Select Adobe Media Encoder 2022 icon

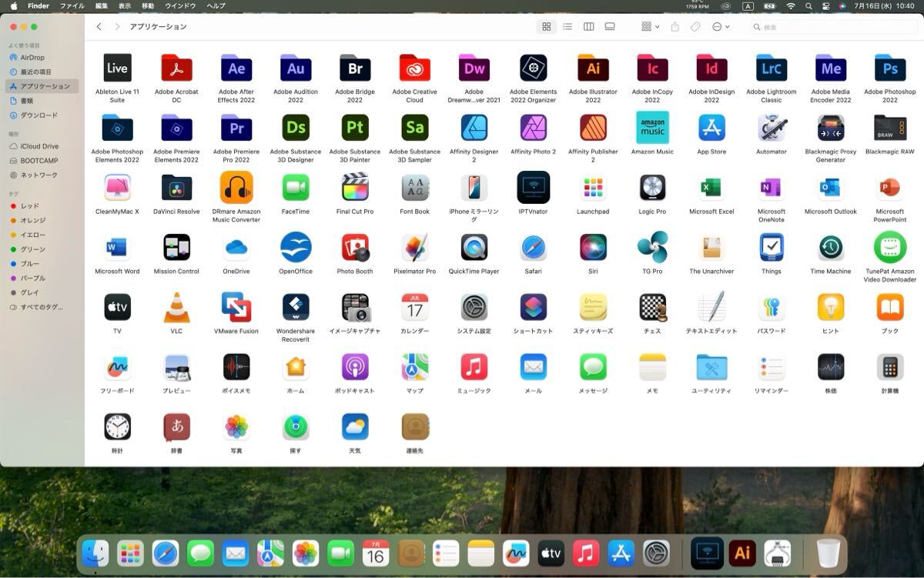831,68
